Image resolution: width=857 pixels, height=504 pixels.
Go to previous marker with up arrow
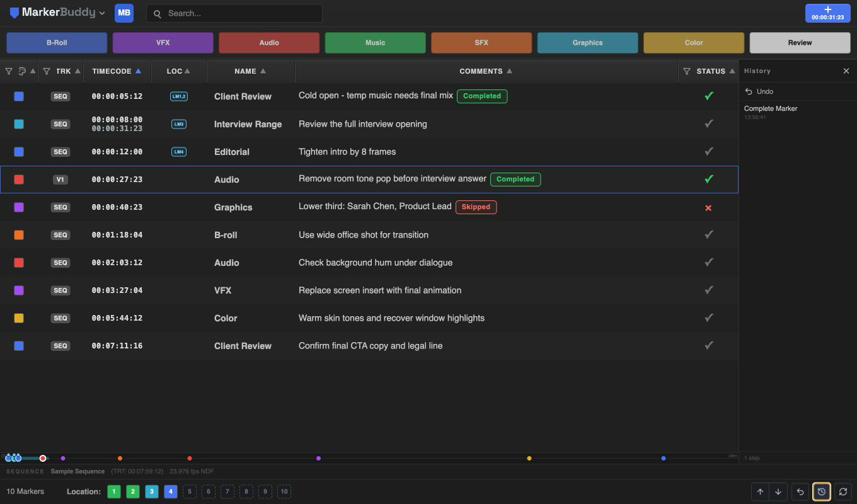coord(760,492)
